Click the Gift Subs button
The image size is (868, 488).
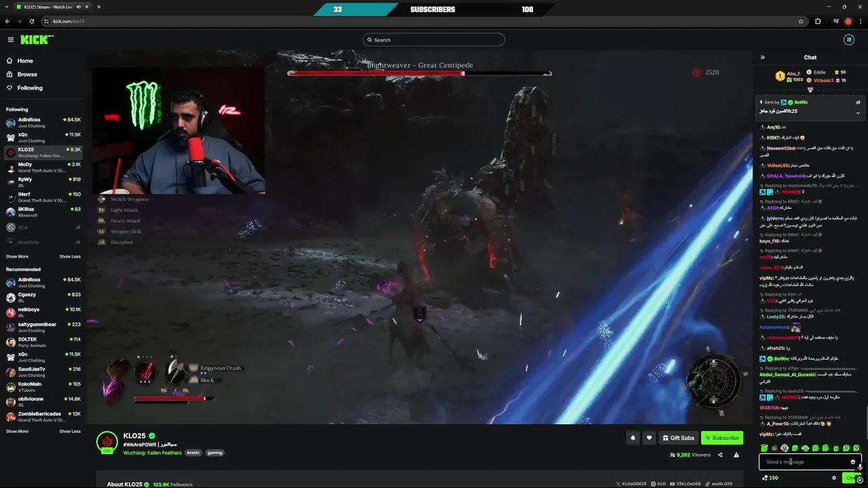tap(678, 438)
